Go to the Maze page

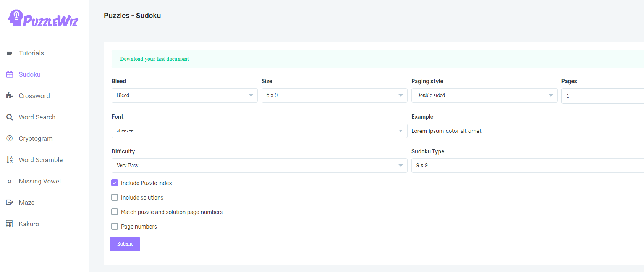(x=27, y=203)
